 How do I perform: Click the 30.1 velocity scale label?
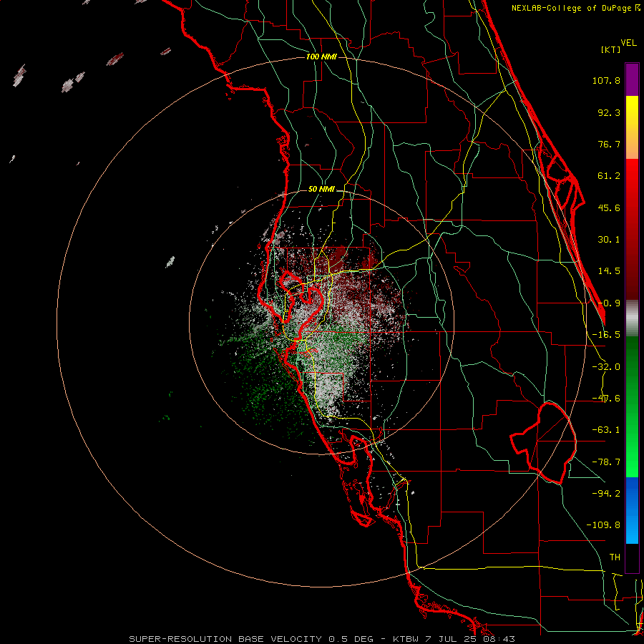609,240
